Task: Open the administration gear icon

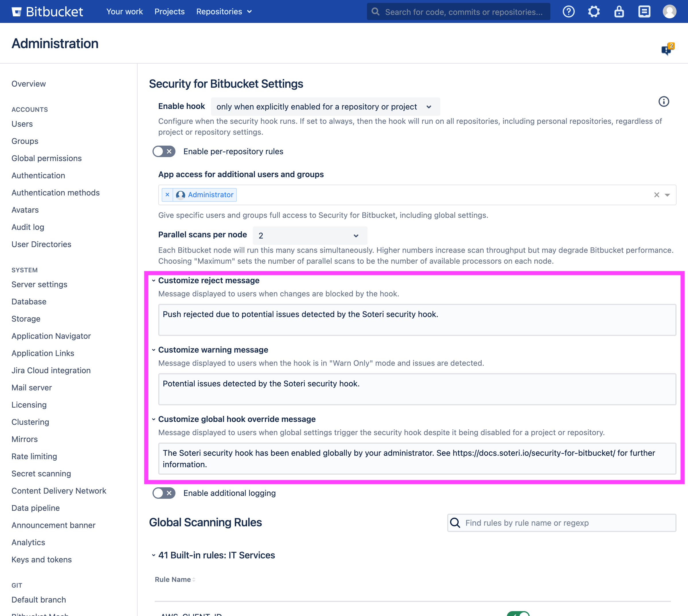Action: pos(594,12)
